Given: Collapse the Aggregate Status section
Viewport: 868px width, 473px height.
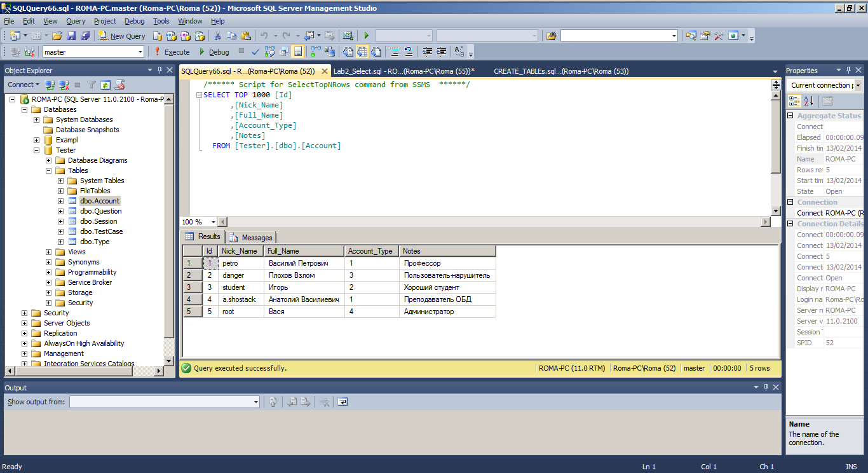Looking at the screenshot, I should pos(790,116).
